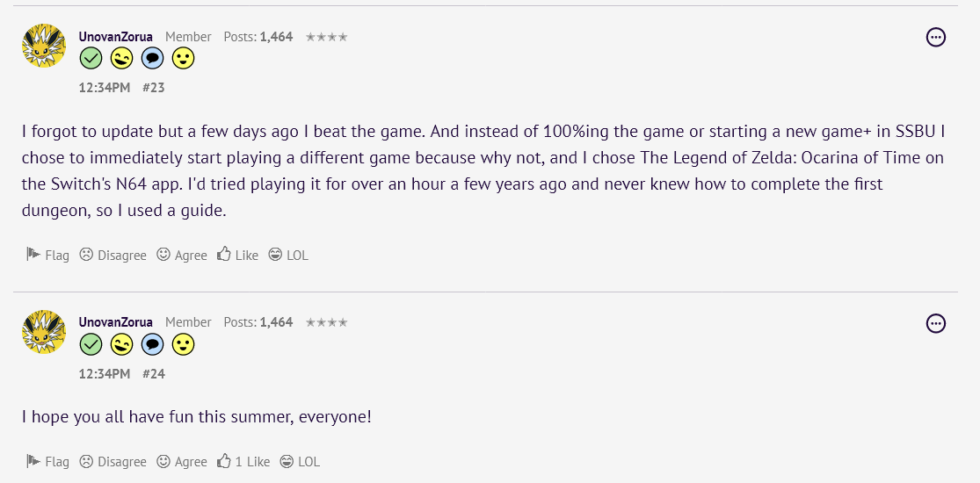
Task: Open the three-dot options menu for post #24
Action: click(x=936, y=323)
